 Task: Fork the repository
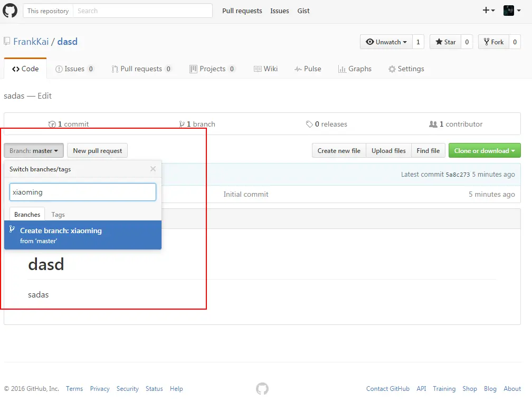[x=493, y=42]
